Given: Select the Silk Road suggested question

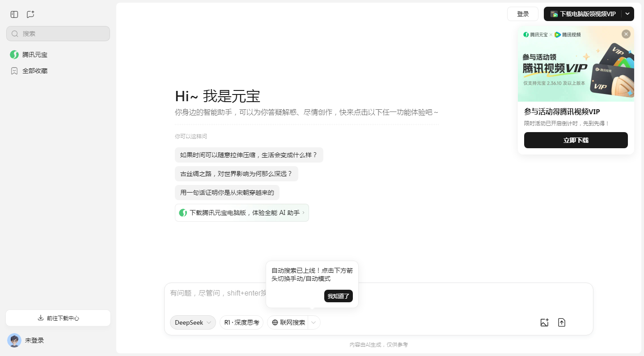Looking at the screenshot, I should [x=237, y=174].
